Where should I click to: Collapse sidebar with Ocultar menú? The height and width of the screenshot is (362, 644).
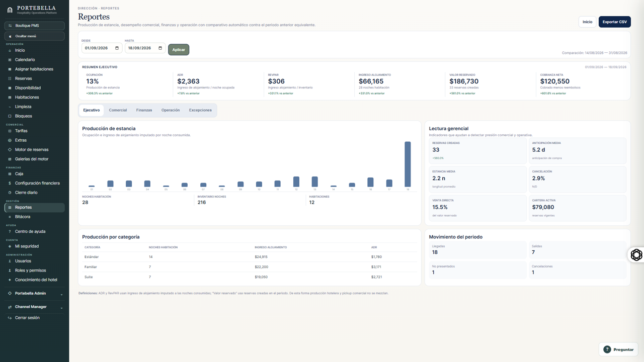[34, 36]
